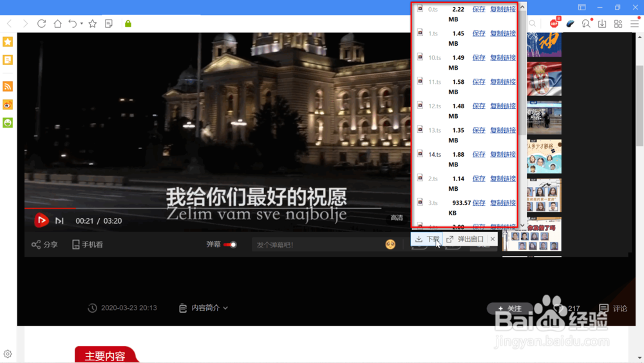Click 复制链接 for 1.ts

(x=503, y=34)
